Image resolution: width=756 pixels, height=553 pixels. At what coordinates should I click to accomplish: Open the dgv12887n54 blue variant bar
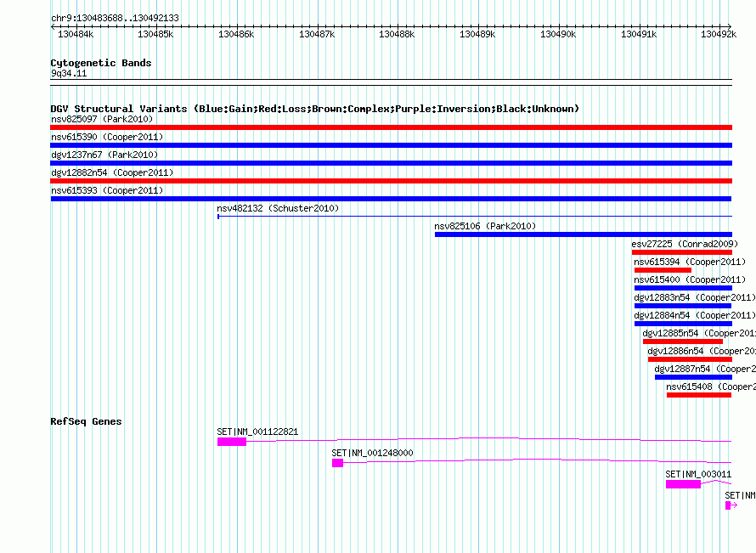click(x=693, y=377)
